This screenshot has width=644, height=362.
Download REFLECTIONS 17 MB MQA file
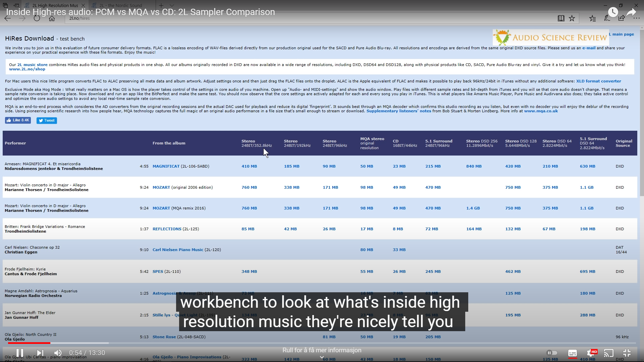367,229
